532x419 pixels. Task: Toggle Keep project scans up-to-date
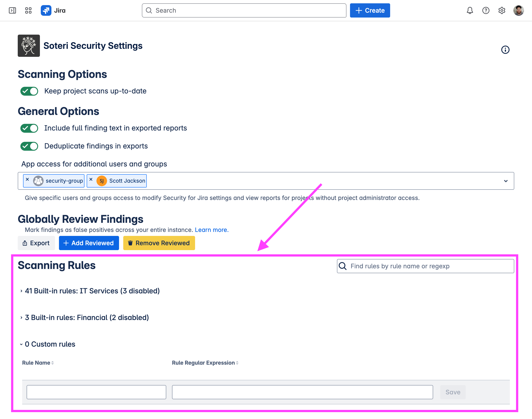29,91
